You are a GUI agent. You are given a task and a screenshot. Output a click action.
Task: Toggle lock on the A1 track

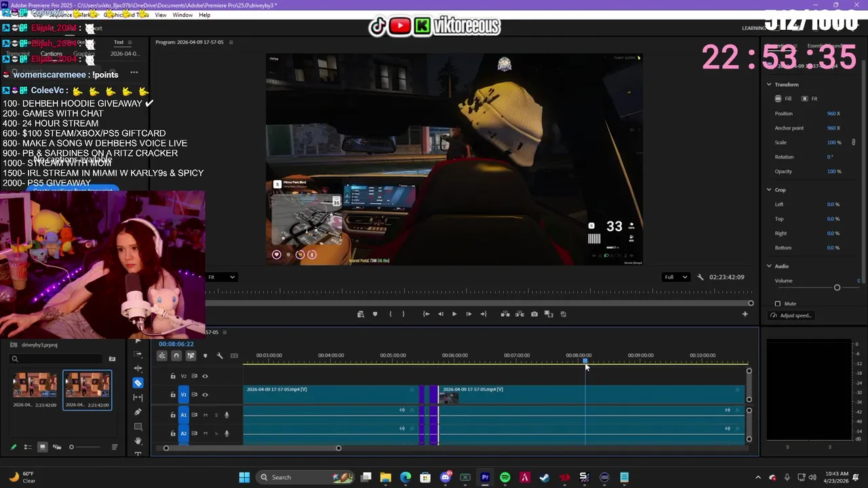tap(173, 415)
